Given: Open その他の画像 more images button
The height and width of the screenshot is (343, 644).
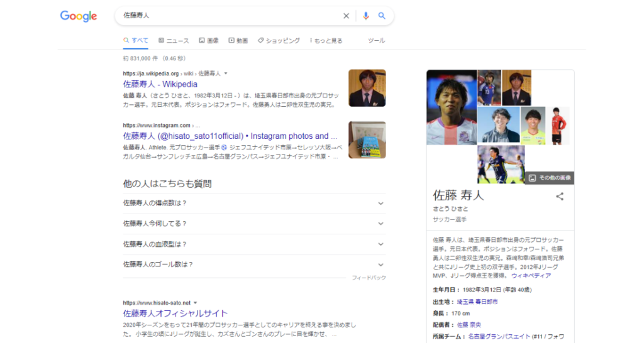Looking at the screenshot, I should pos(550,178).
